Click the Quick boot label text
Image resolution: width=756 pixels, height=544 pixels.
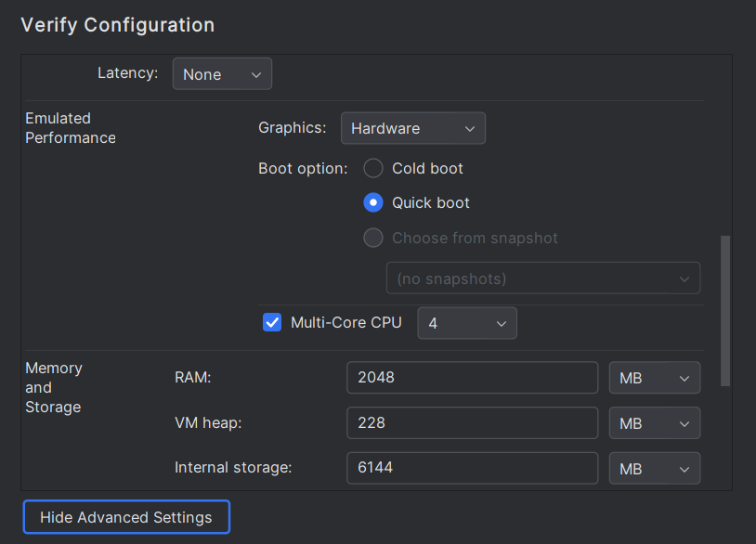pyautogui.click(x=431, y=202)
